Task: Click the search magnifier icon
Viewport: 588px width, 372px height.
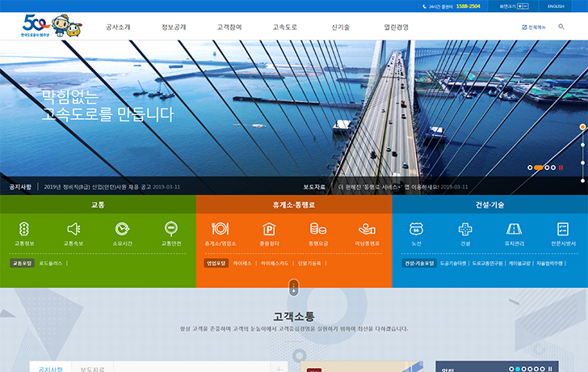Action: [x=561, y=27]
